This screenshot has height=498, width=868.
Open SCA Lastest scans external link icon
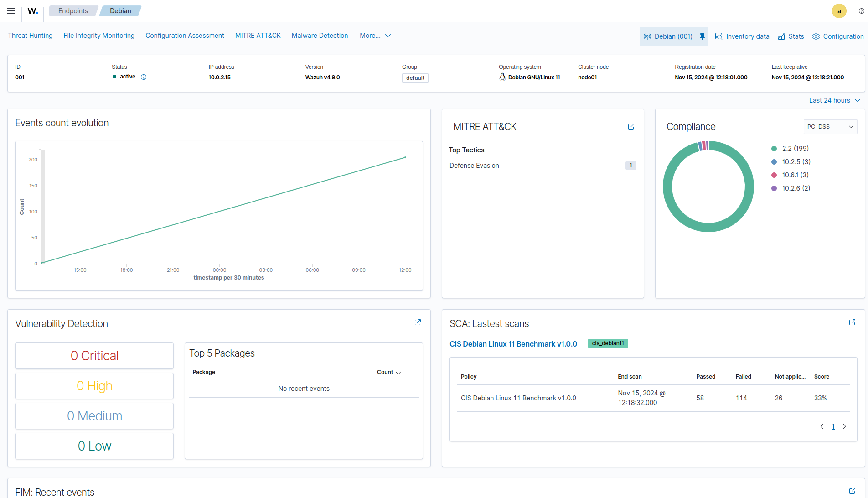coord(852,322)
